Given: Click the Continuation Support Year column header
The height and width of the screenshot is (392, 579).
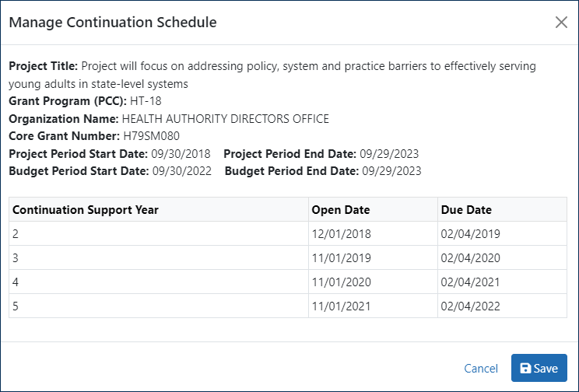Looking at the screenshot, I should (x=159, y=209).
